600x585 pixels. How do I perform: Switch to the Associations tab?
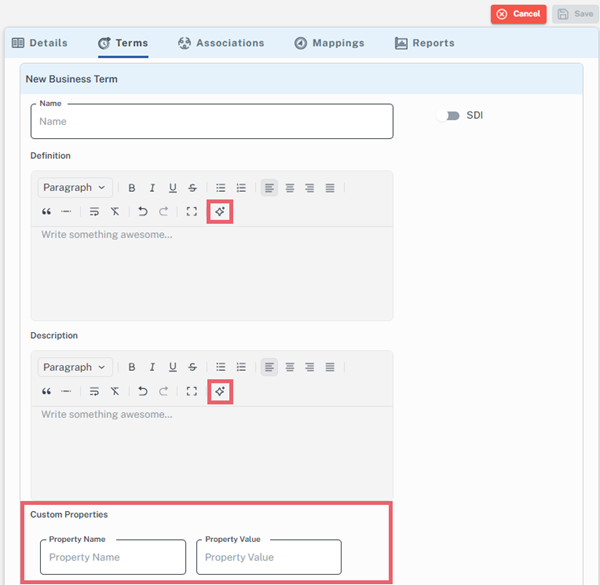click(220, 43)
